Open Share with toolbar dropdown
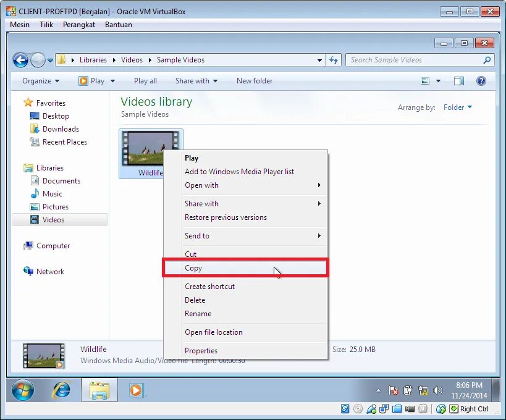The height and width of the screenshot is (420, 506). pos(196,81)
